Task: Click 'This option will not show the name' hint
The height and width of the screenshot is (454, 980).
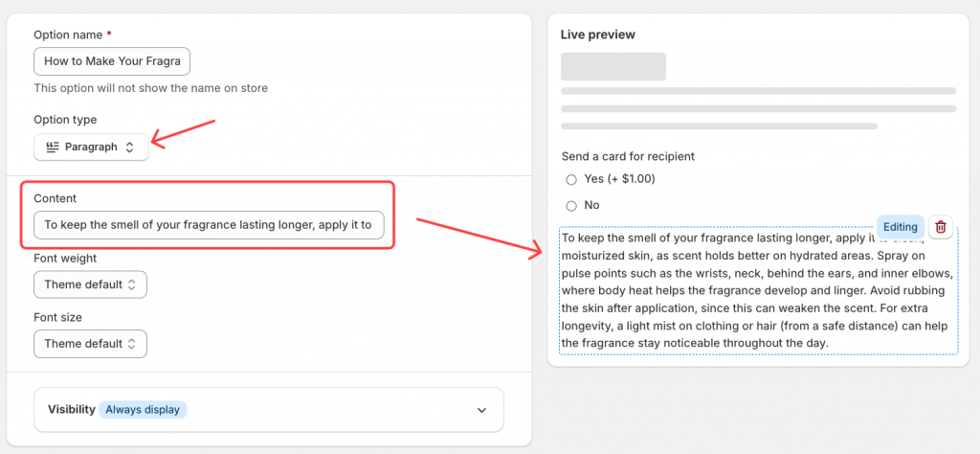Action: pyautogui.click(x=150, y=88)
